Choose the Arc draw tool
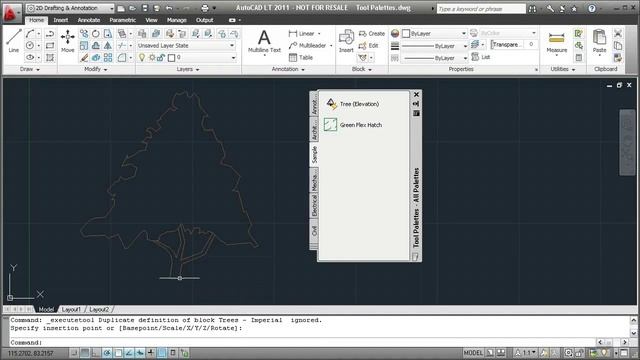The width and height of the screenshot is (640, 360). coord(29,33)
